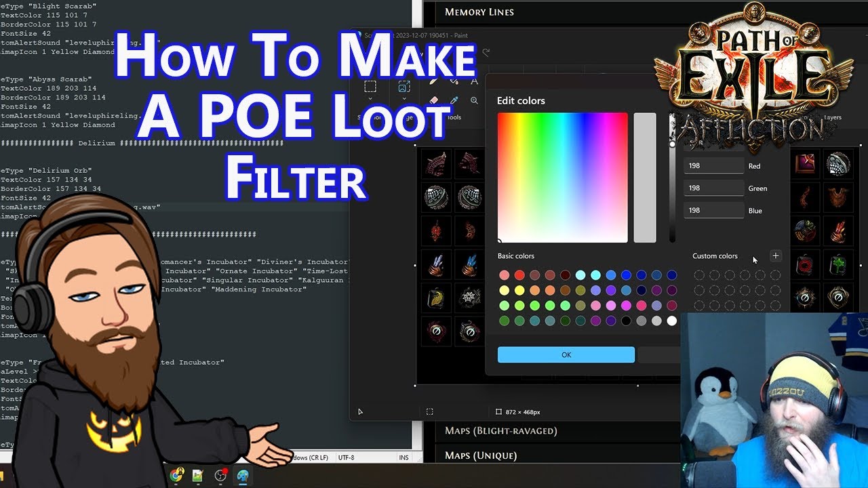Add a custom color with the plus button

(x=776, y=256)
